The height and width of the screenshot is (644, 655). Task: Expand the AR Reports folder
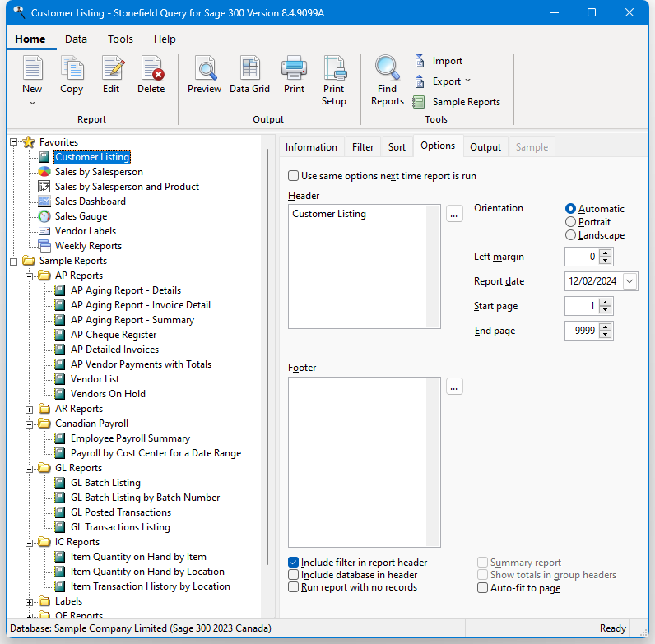point(30,410)
